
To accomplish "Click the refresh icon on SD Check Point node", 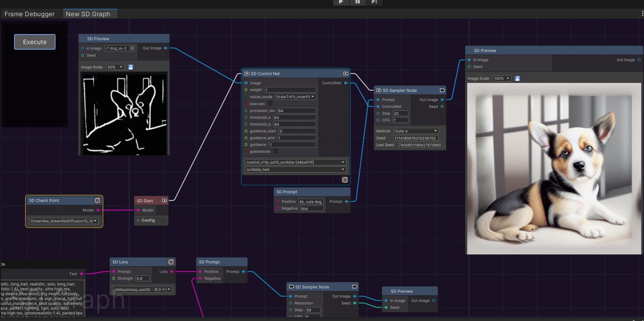I will (98, 200).
